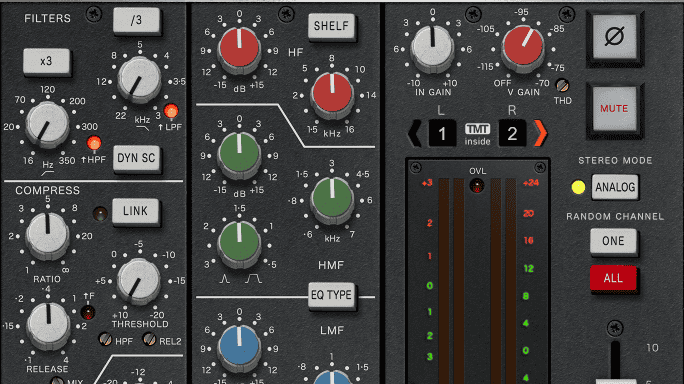Select random channel ONE
This screenshot has height=384, width=684.
click(613, 241)
